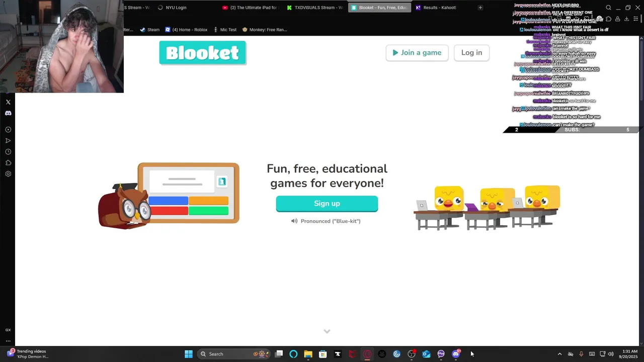Image resolution: width=644 pixels, height=362 pixels.
Task: Click the Join a game button
Action: pos(417,53)
